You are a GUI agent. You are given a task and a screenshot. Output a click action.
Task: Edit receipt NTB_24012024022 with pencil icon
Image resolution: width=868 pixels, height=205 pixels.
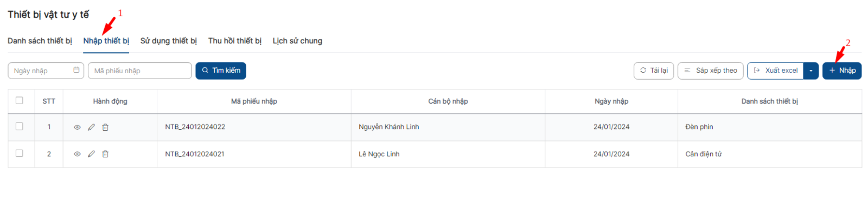coord(91,127)
